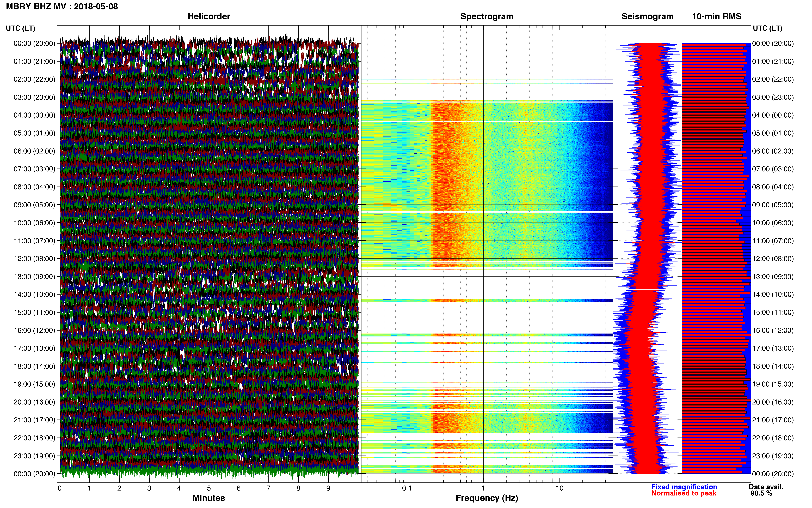Click the 'Normalised to peak' legend text
The image size is (812, 508).
pyautogui.click(x=684, y=493)
